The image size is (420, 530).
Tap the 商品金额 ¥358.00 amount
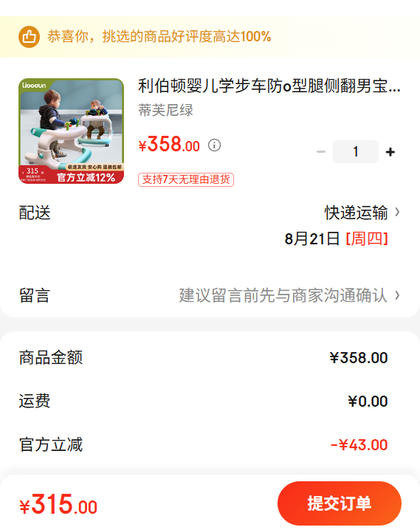359,358
